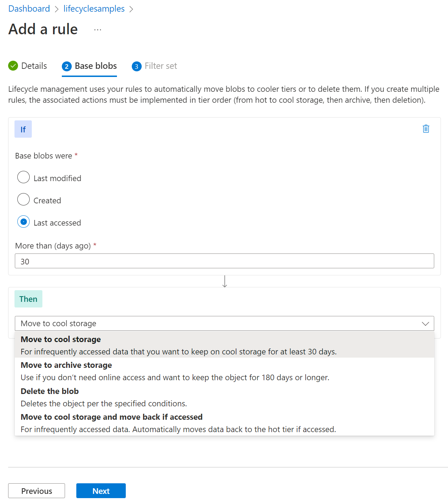Click the green Details completed checkmark icon

[13, 66]
